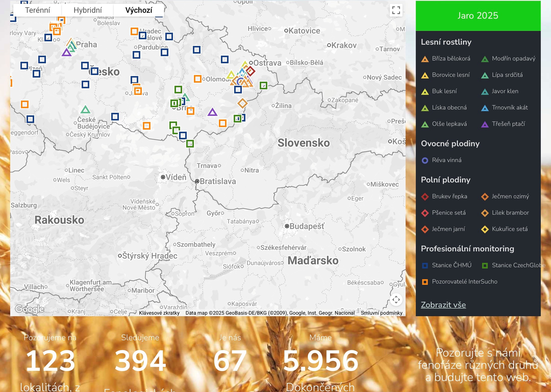Click Kukuřice setá legend item
The image size is (551, 392).
tap(504, 229)
